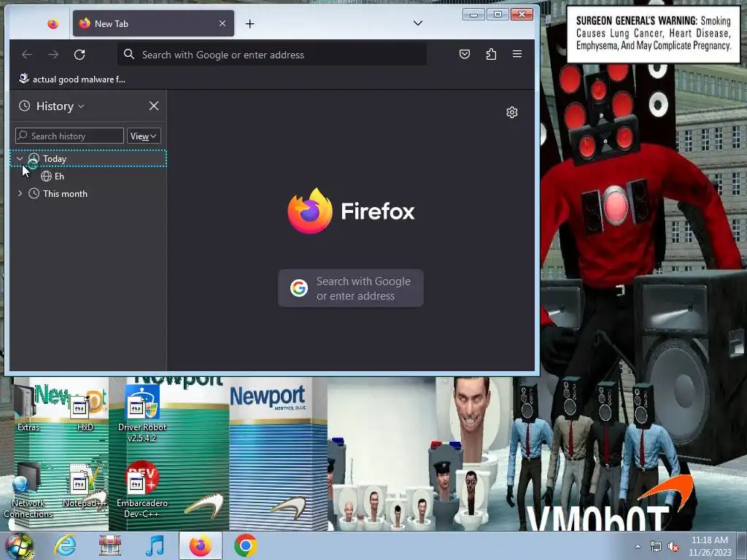This screenshot has width=747, height=560.
Task: Expand the This month history folder
Action: tap(20, 193)
